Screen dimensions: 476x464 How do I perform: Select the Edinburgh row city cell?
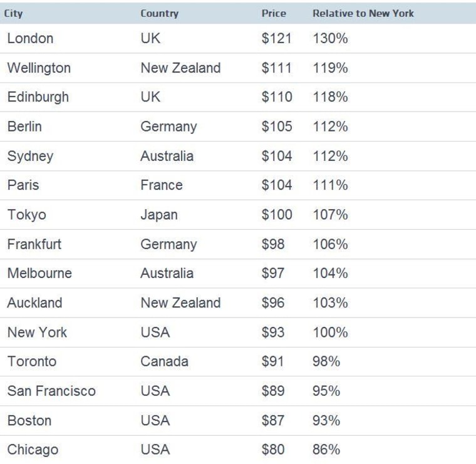pos(38,97)
